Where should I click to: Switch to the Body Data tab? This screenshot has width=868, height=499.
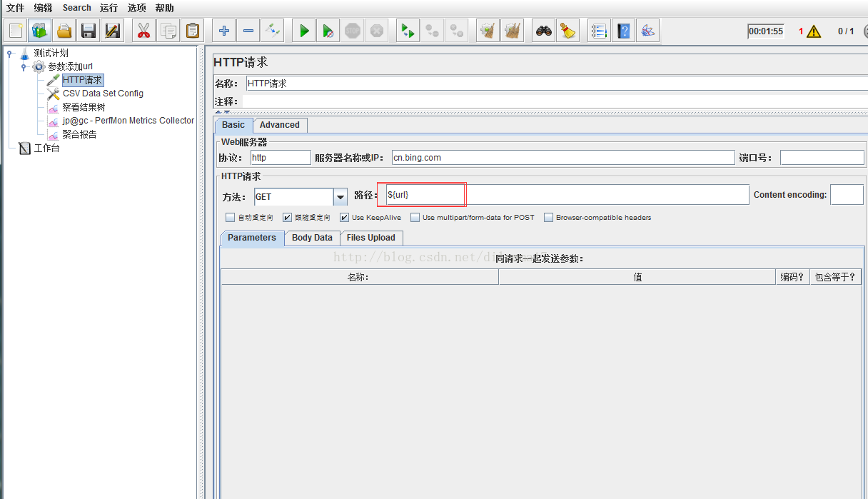click(x=312, y=238)
